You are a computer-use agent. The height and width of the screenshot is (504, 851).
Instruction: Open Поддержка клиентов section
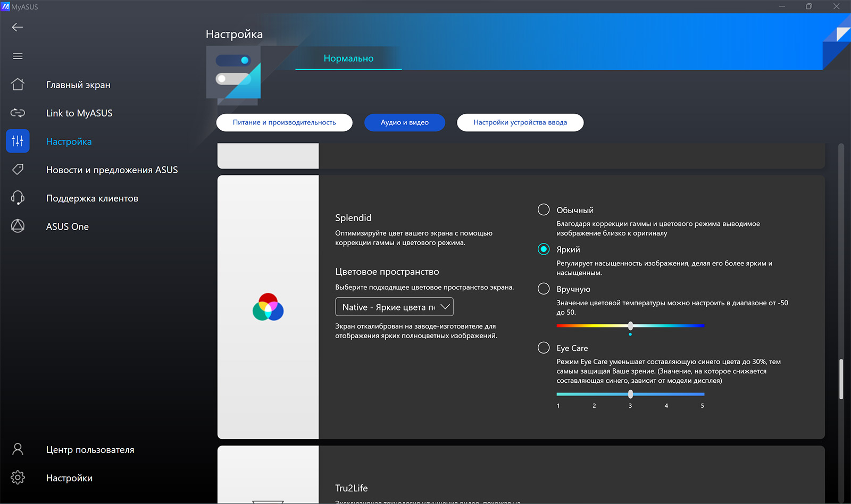pyautogui.click(x=92, y=198)
